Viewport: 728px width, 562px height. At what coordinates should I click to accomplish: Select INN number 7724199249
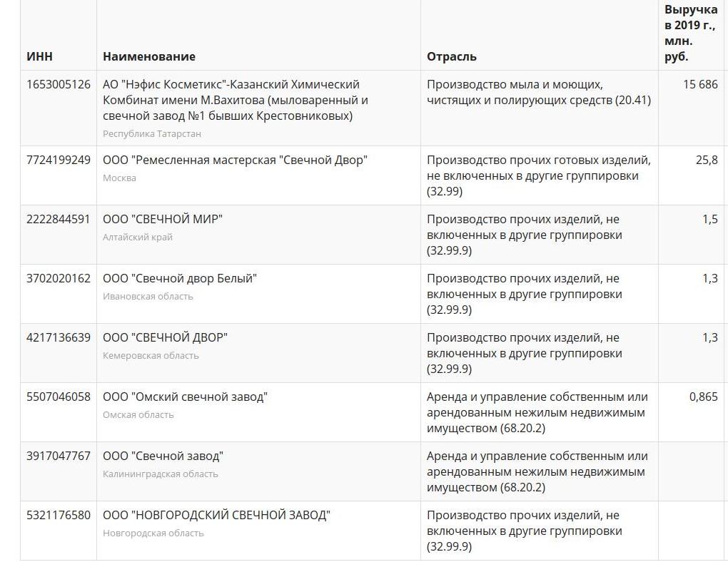(59, 160)
